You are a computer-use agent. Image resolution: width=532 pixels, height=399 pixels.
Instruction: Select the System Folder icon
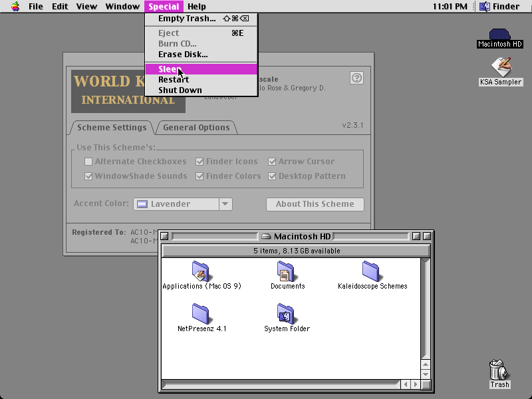click(286, 313)
